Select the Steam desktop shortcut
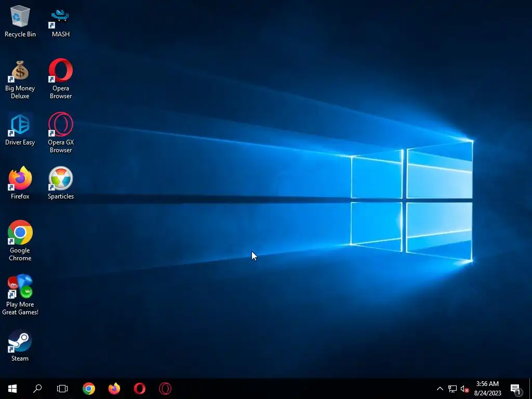 click(x=20, y=345)
